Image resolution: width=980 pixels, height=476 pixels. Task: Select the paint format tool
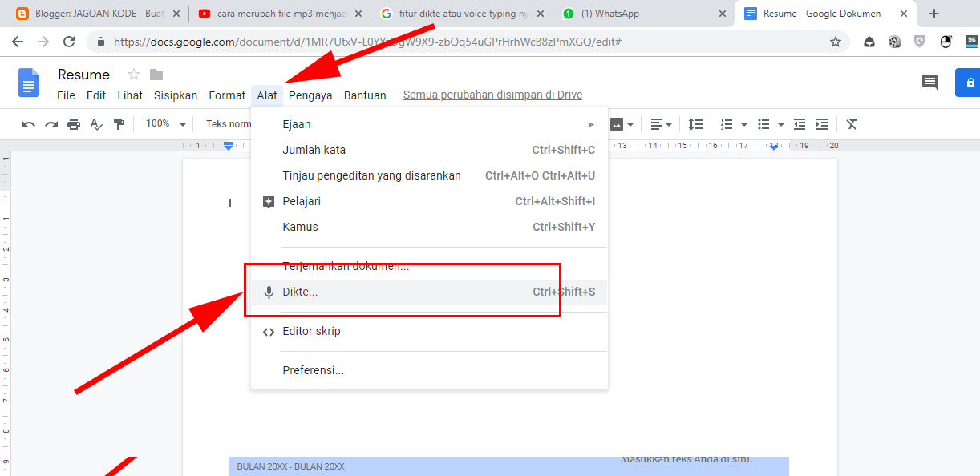[x=119, y=124]
